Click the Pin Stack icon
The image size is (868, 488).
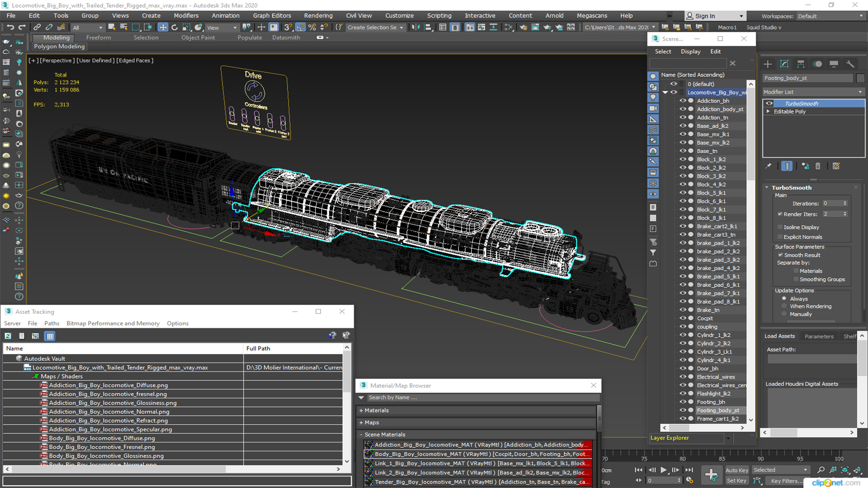point(768,166)
